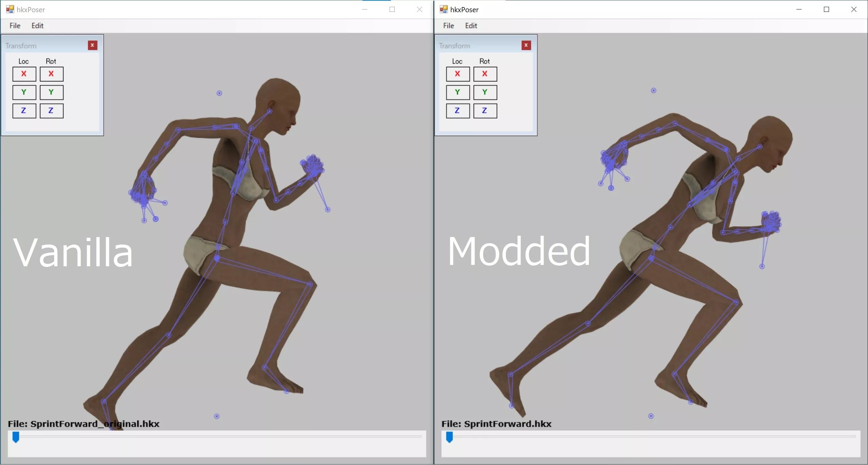The width and height of the screenshot is (868, 465).
Task: Click Loc Z button in Vanilla window
Action: [x=24, y=111]
